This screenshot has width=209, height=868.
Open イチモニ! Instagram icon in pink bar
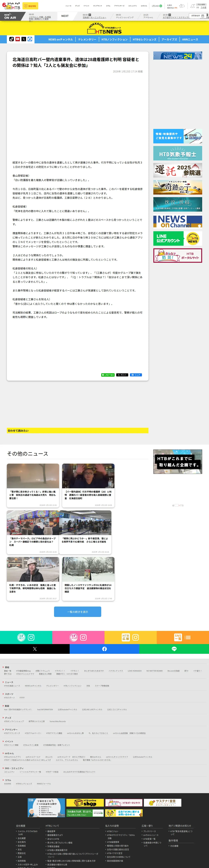tap(83, 638)
